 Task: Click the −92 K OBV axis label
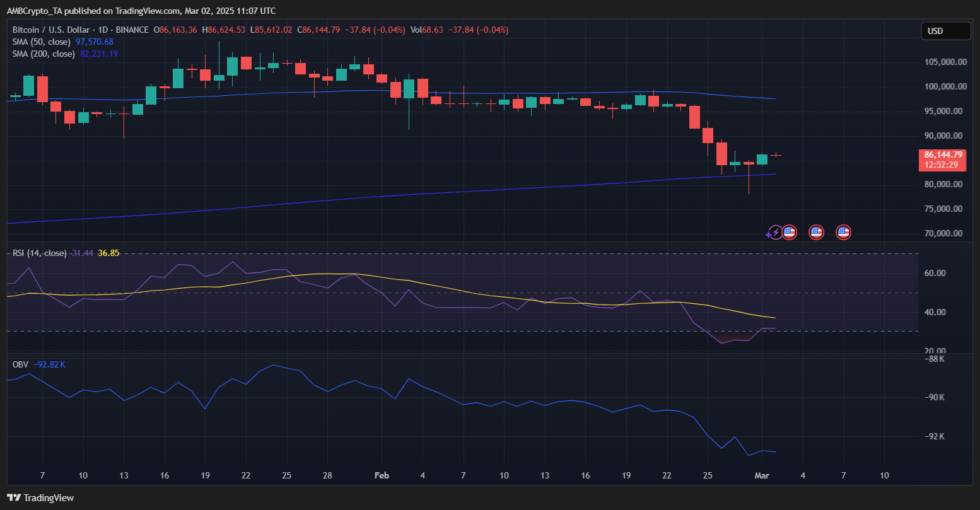click(935, 437)
